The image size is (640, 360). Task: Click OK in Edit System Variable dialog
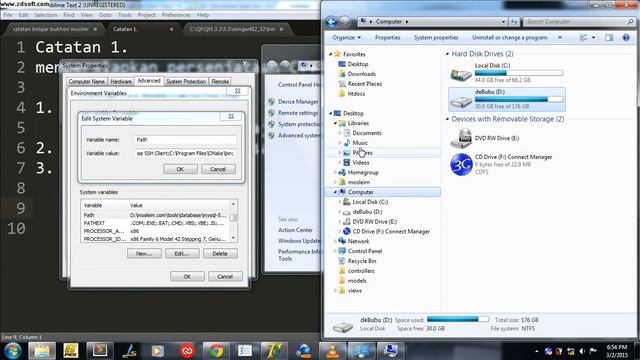coord(180,169)
